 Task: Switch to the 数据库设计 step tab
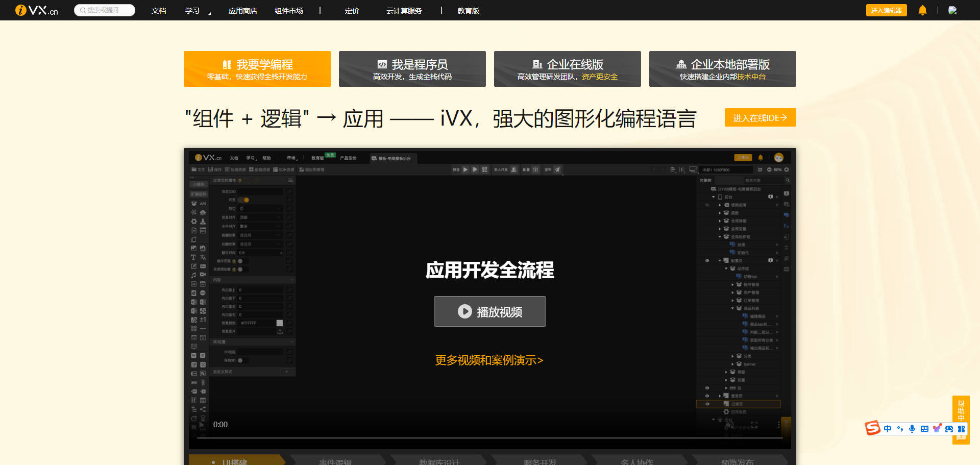point(439,460)
